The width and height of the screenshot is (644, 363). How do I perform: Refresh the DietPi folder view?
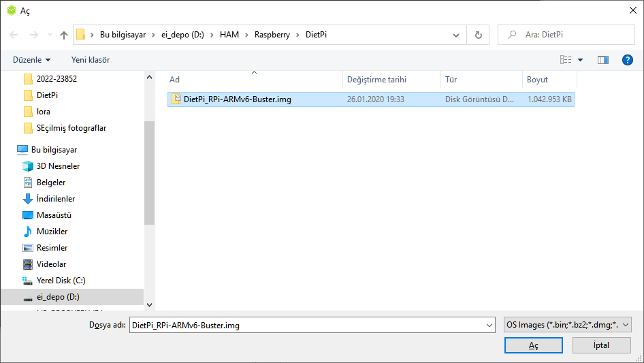tap(478, 35)
